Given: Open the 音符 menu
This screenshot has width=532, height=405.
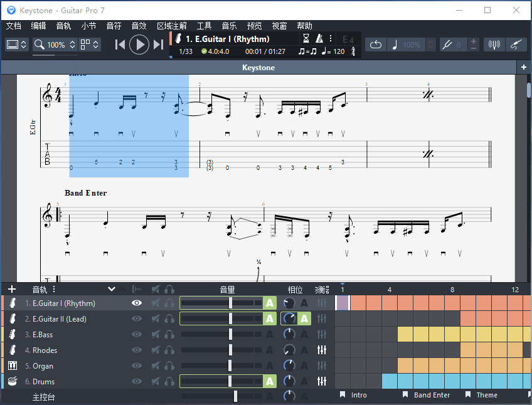Looking at the screenshot, I should click(x=114, y=26).
